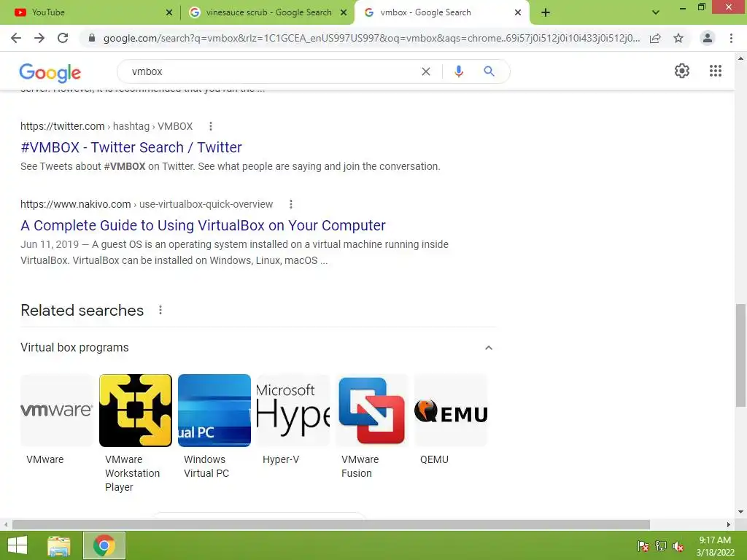747x560 pixels.
Task: Click the scroll right arrow
Action: click(x=728, y=525)
